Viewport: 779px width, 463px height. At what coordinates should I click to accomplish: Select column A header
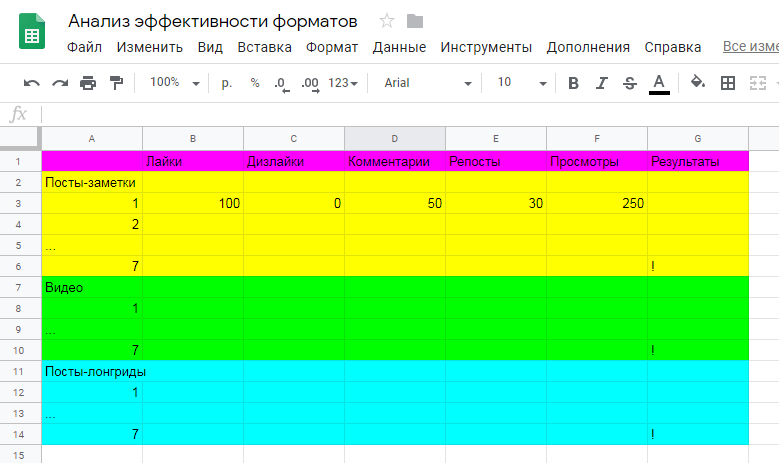(x=92, y=139)
